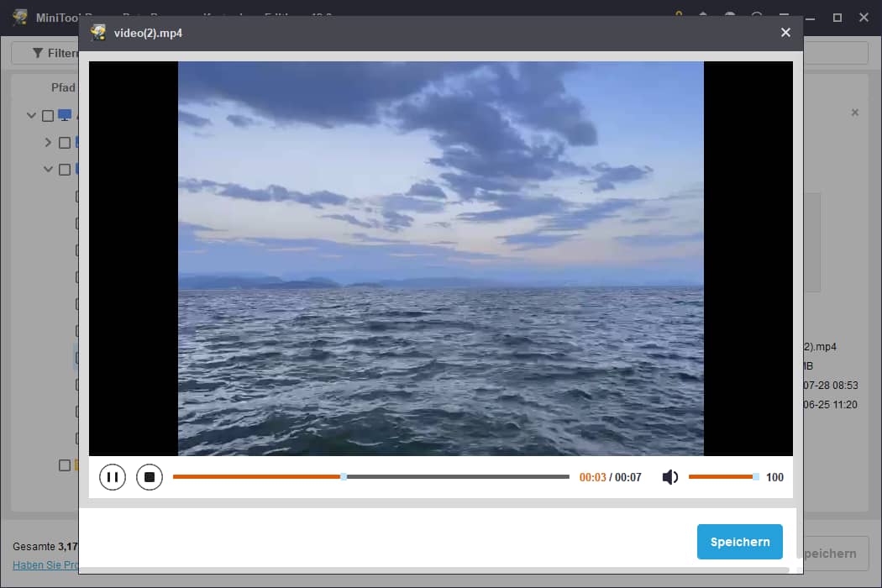
Task: Collapse the top-level computer tree node
Action: tap(32, 116)
